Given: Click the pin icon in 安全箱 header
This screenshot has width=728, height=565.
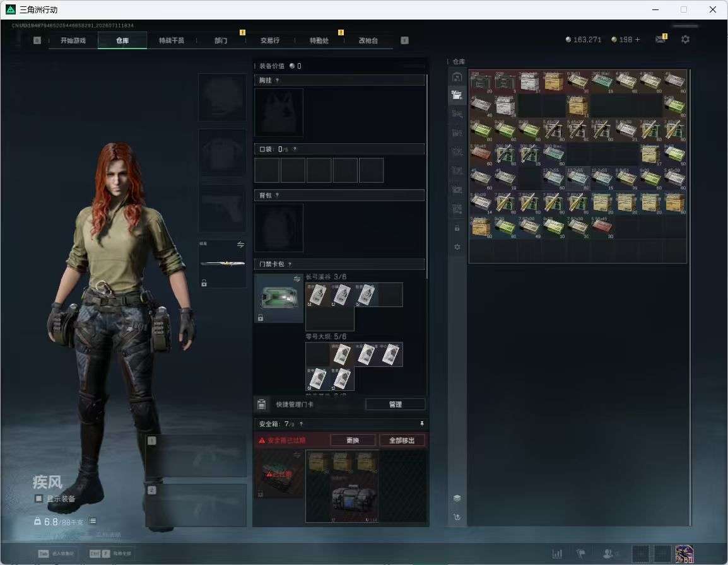Looking at the screenshot, I should pos(421,424).
